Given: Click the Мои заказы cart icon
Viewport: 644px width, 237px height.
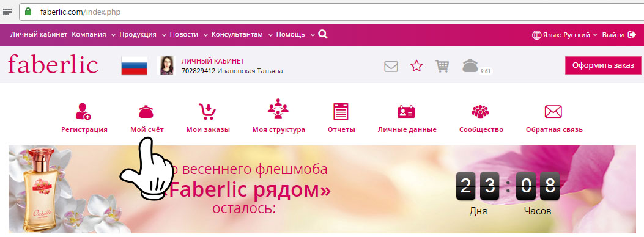Looking at the screenshot, I should coord(207,111).
